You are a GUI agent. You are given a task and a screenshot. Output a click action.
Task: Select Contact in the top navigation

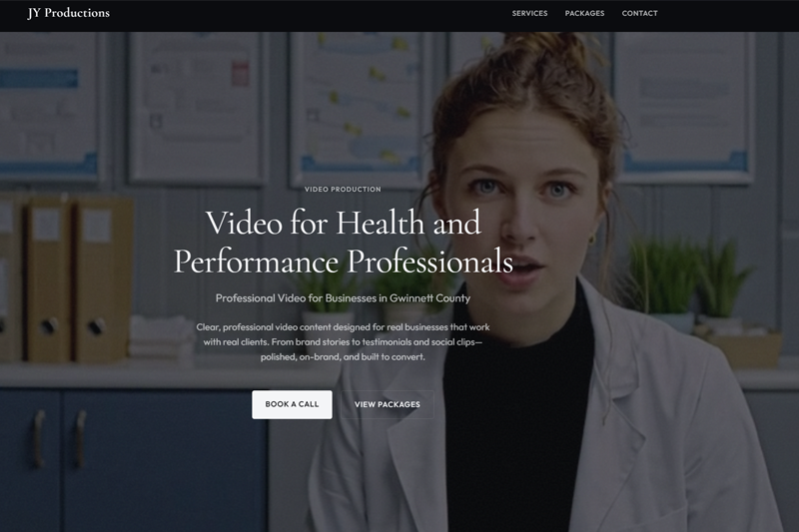coord(639,14)
